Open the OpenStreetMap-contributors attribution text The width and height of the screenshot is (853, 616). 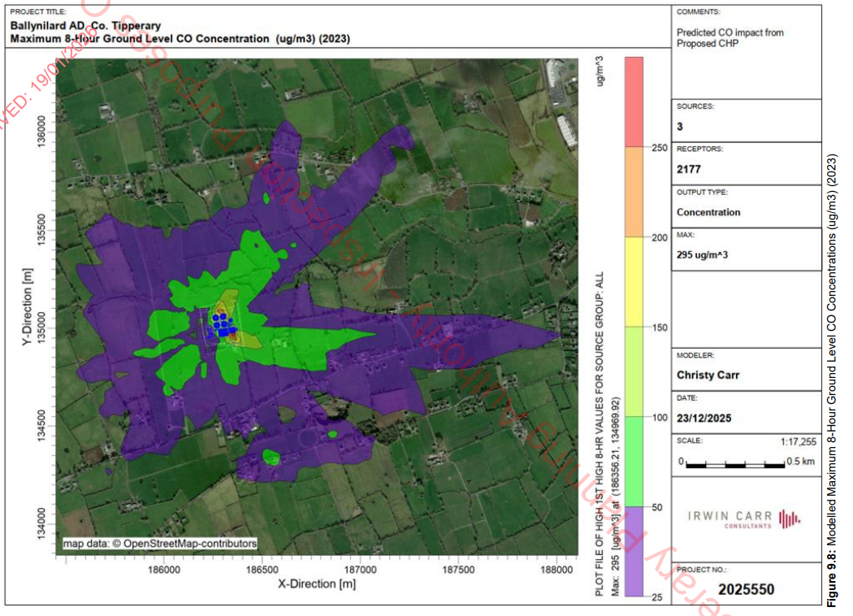[x=160, y=544]
